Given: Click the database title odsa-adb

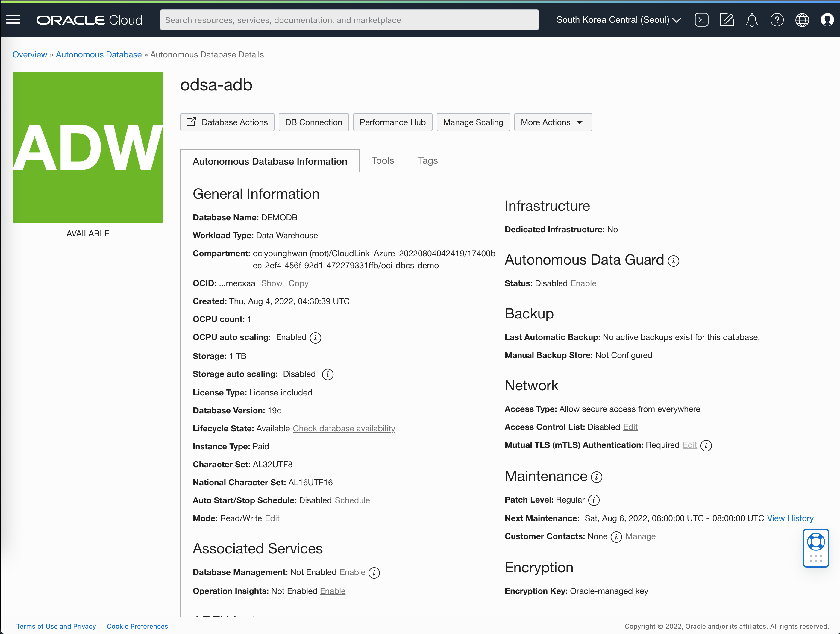Looking at the screenshot, I should click(216, 85).
